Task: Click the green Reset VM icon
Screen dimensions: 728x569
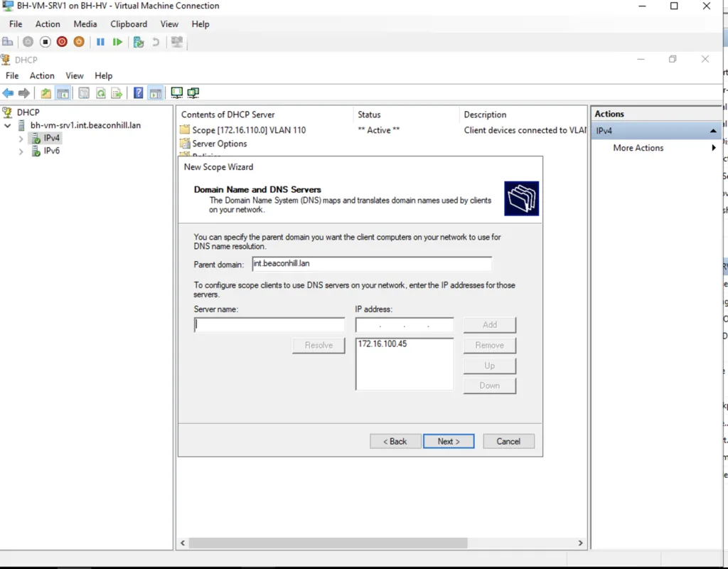Action: pyautogui.click(x=117, y=42)
